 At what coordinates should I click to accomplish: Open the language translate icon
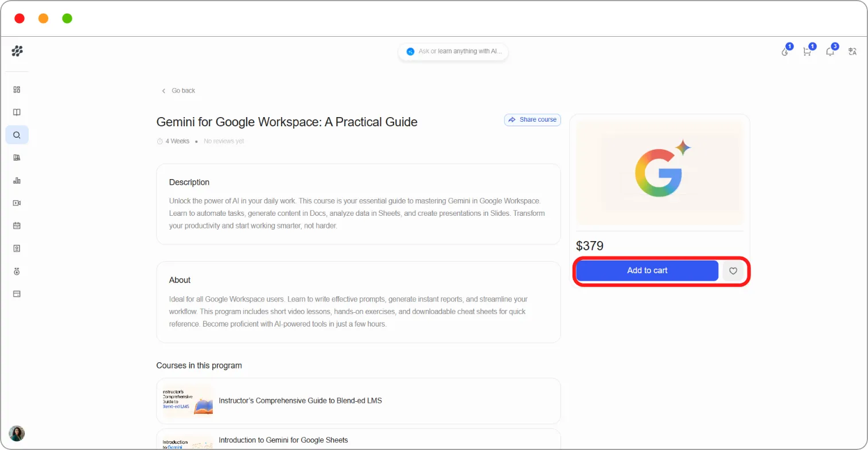[853, 51]
